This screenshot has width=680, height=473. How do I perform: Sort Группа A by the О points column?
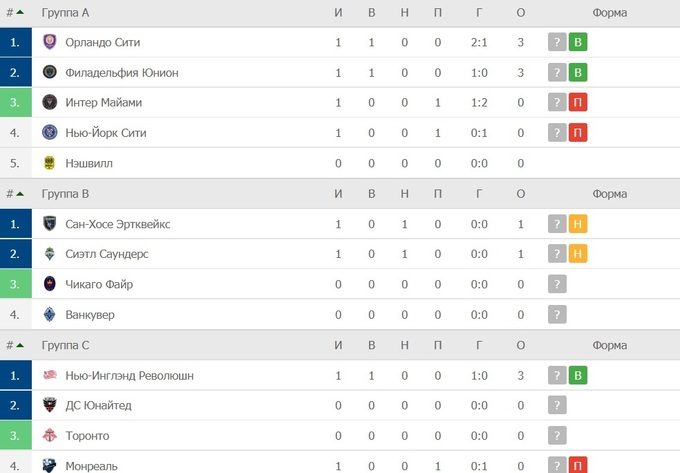point(521,13)
